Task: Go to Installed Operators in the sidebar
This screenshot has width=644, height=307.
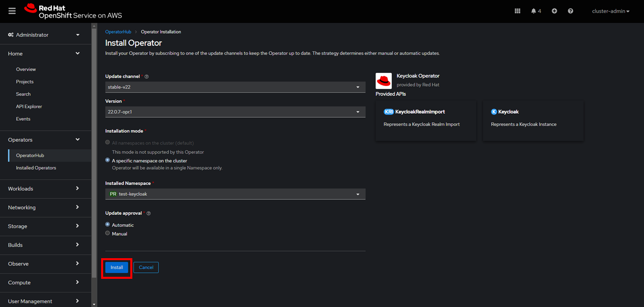Action: click(x=35, y=168)
